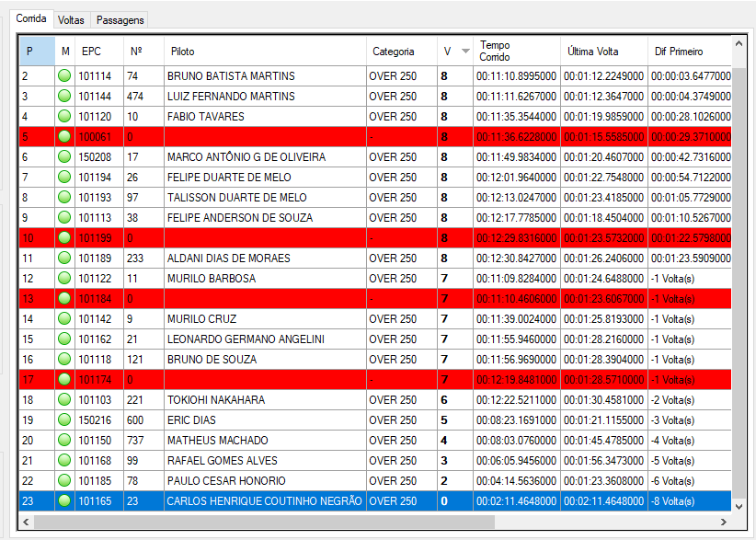Click the P position column header
The image size is (756, 540).
(x=35, y=52)
